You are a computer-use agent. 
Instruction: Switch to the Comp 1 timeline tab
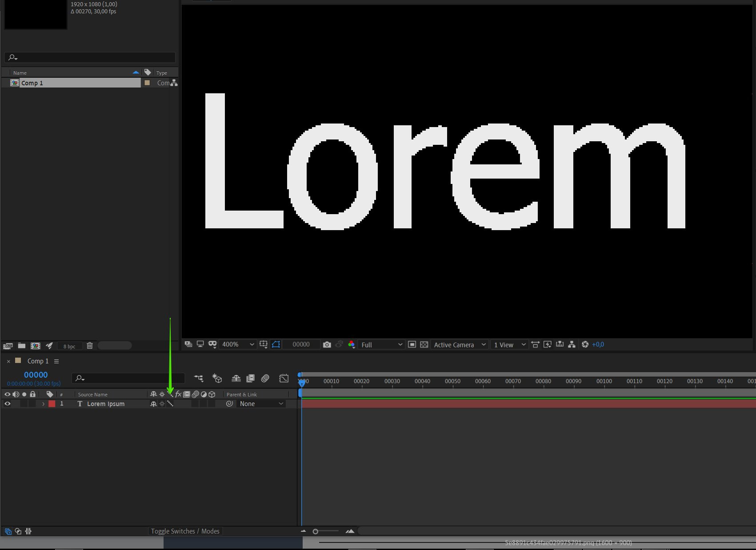(38, 361)
